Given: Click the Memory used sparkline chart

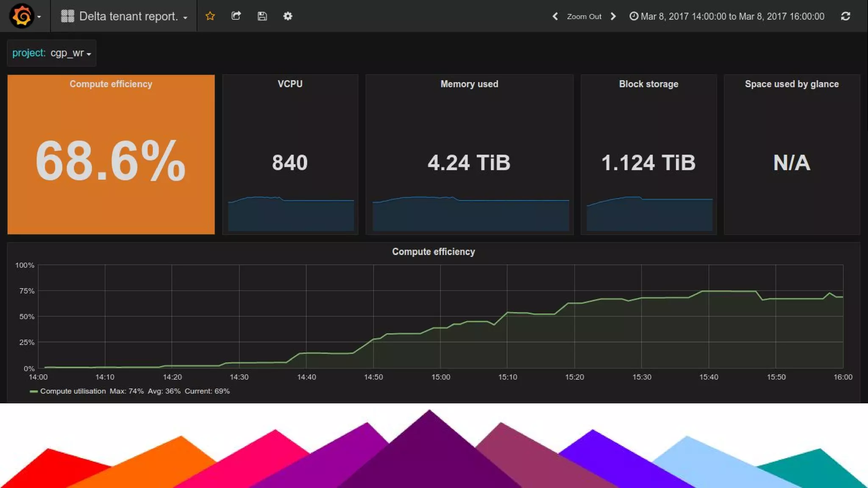Looking at the screenshot, I should coord(470,214).
